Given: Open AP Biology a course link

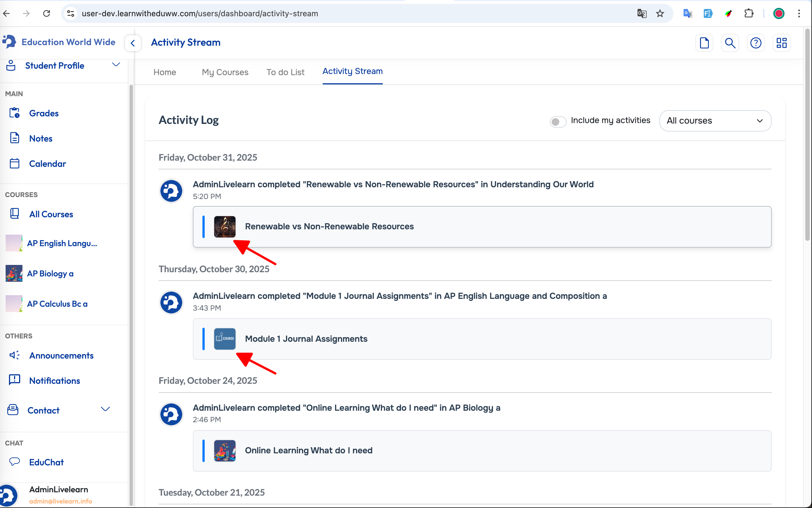Looking at the screenshot, I should [x=50, y=274].
